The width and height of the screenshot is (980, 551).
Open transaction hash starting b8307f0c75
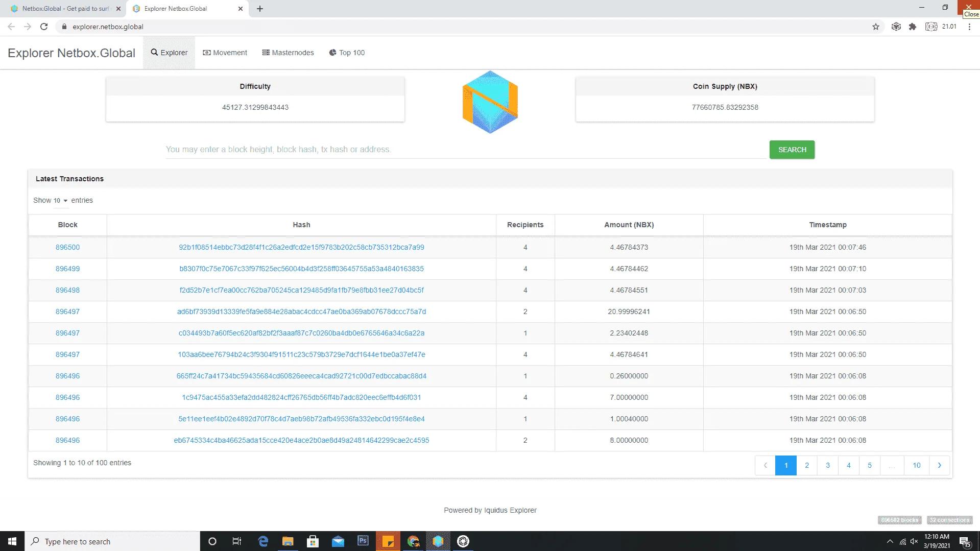301,269
